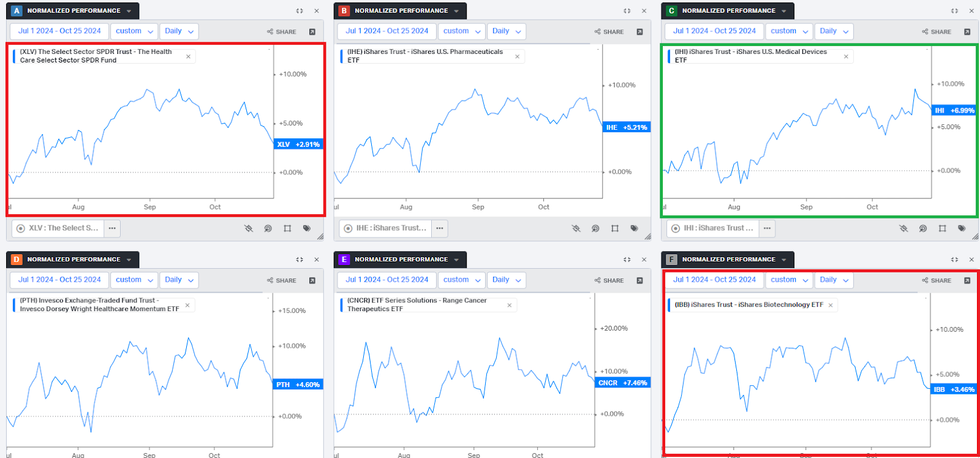Click the price tags icon under IHE chart
Viewport: 980px width, 458px height.
tap(635, 228)
